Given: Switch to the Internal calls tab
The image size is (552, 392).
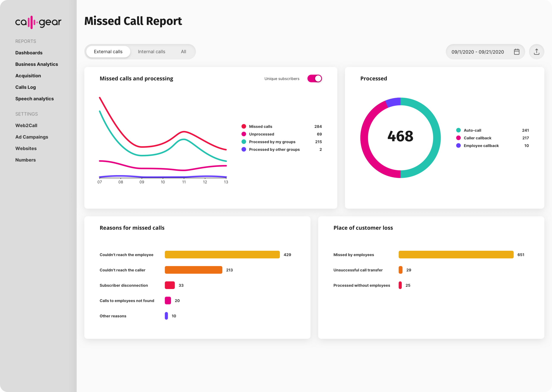Looking at the screenshot, I should (151, 51).
